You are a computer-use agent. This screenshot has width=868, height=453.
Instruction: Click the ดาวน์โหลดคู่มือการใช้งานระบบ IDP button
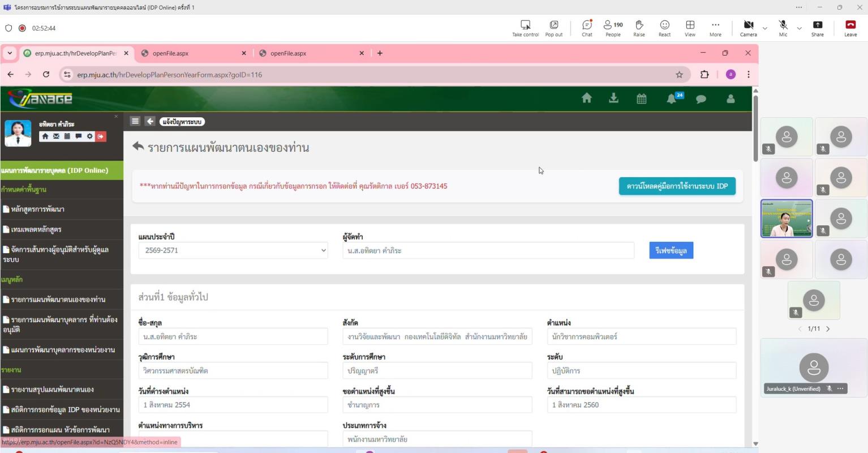[677, 186]
